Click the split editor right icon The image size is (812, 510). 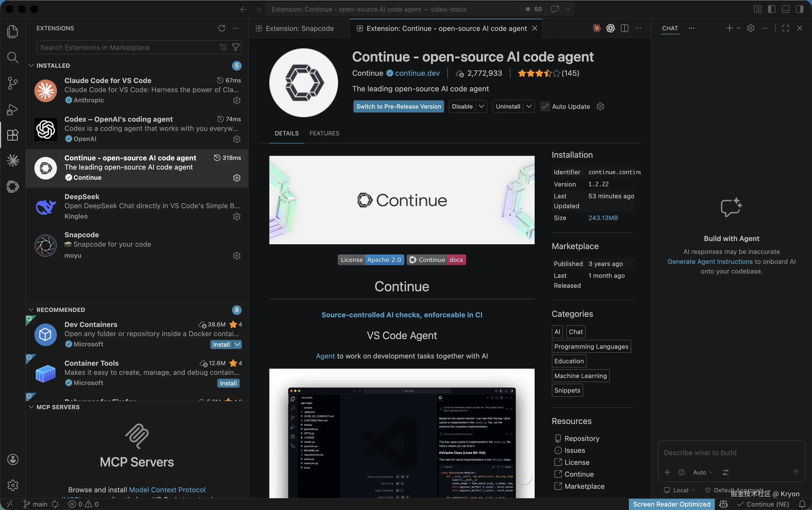click(624, 28)
